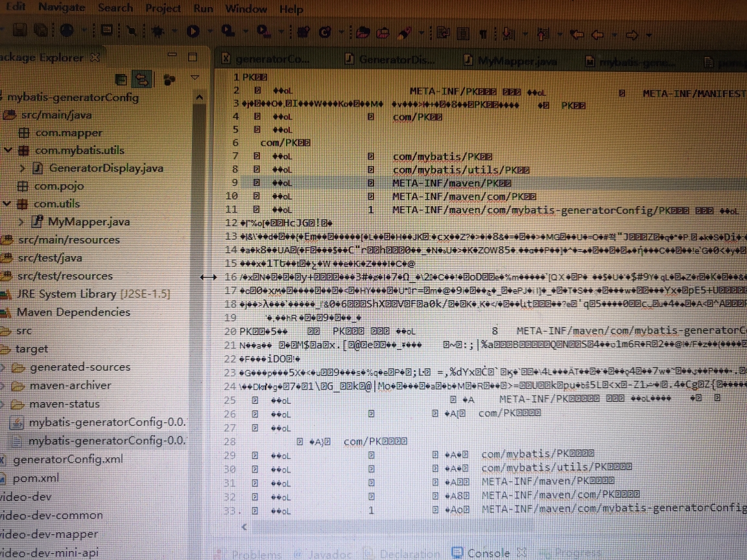Click the Open Type folder icon
The image size is (747, 560).
tap(362, 33)
